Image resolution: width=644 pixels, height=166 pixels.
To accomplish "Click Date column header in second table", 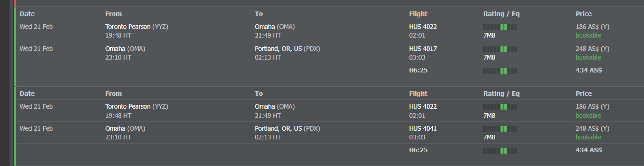I will [27, 94].
